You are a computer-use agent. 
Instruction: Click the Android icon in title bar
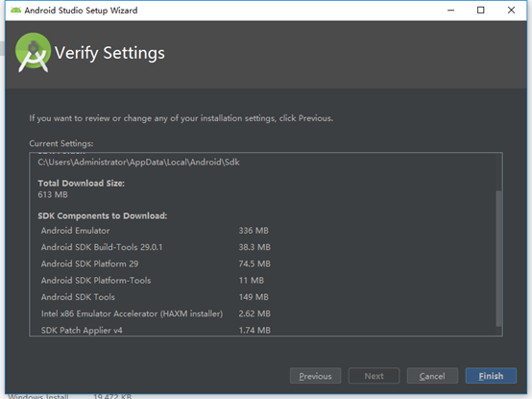tap(15, 11)
